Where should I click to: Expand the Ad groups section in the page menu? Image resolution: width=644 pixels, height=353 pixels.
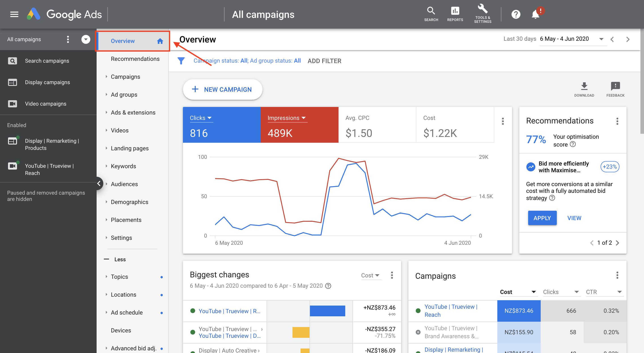point(107,95)
